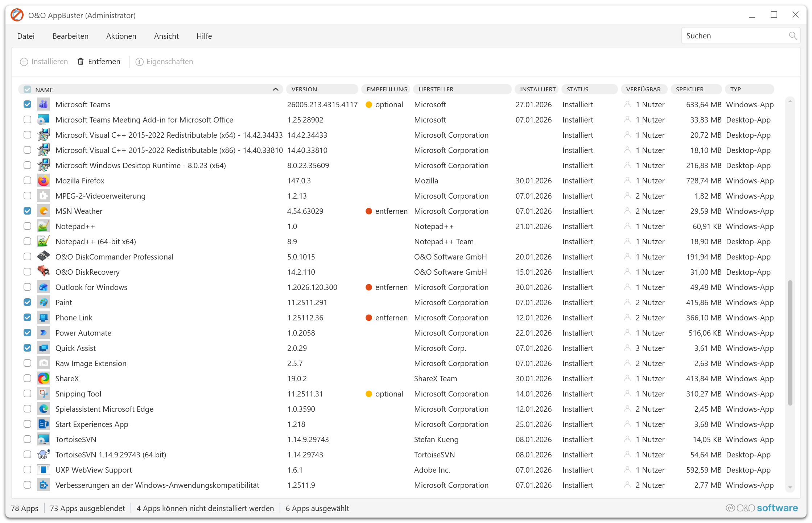Uncheck the MSN Weather checkbox
812x523 pixels.
(28, 211)
